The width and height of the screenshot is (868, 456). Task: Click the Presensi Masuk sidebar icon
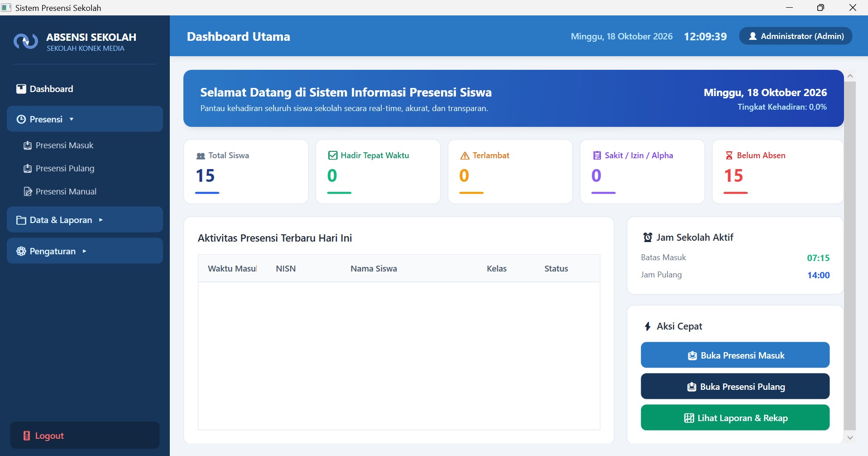(x=28, y=146)
